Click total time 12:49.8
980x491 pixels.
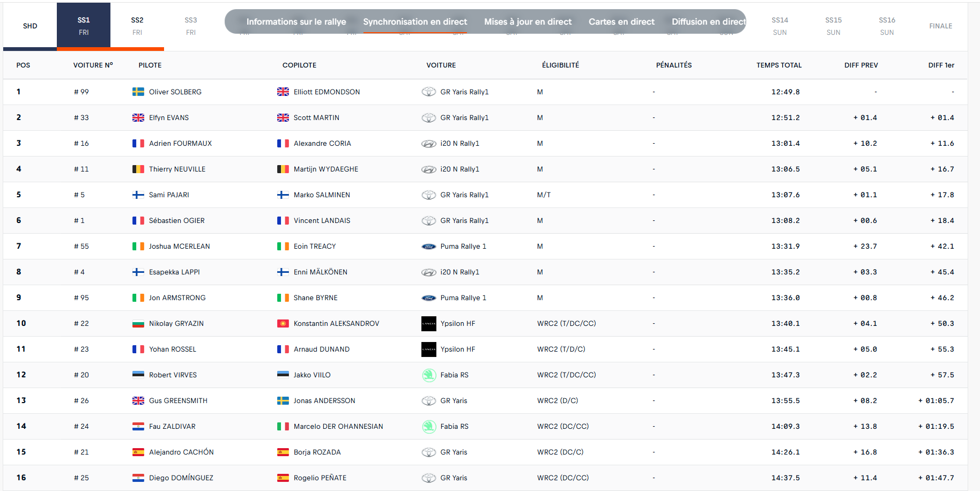pos(785,92)
